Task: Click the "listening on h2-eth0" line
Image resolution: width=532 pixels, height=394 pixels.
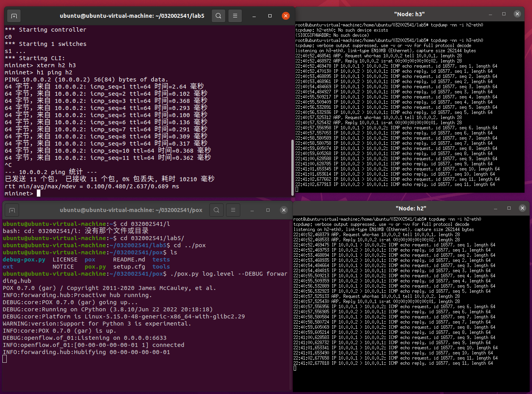Action: (x=384, y=229)
